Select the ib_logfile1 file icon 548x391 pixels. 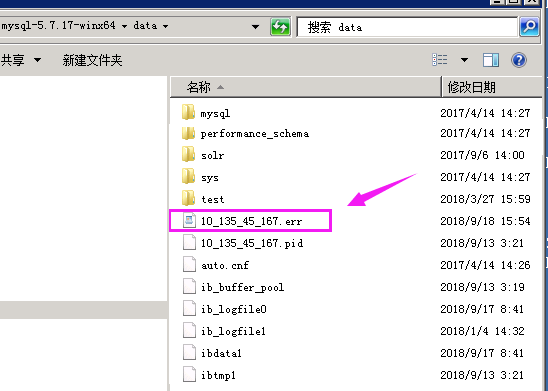pyautogui.click(x=189, y=331)
